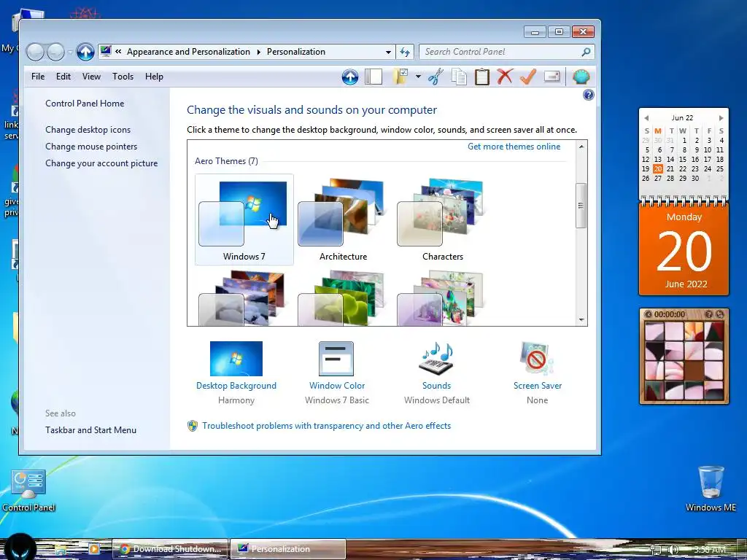Click Change desktop icons link
This screenshot has width=747, height=560.
pyautogui.click(x=88, y=130)
